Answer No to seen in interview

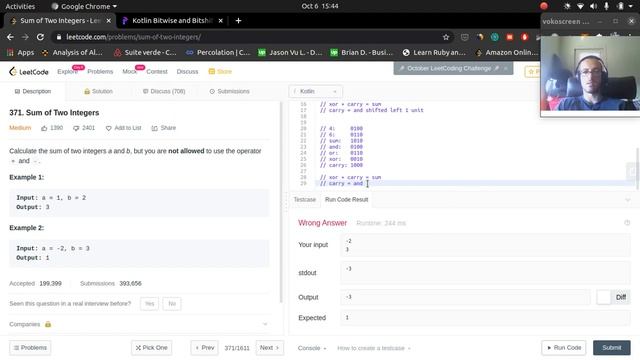coord(172,304)
